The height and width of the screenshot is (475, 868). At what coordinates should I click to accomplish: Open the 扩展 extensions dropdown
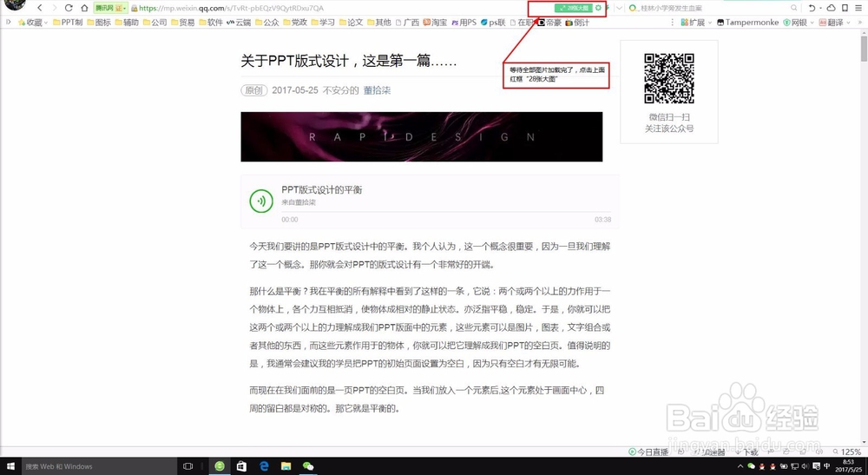point(696,23)
